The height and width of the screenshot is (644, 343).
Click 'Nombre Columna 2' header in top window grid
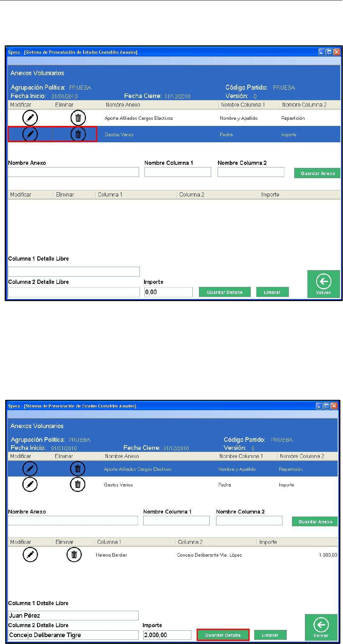coord(304,105)
